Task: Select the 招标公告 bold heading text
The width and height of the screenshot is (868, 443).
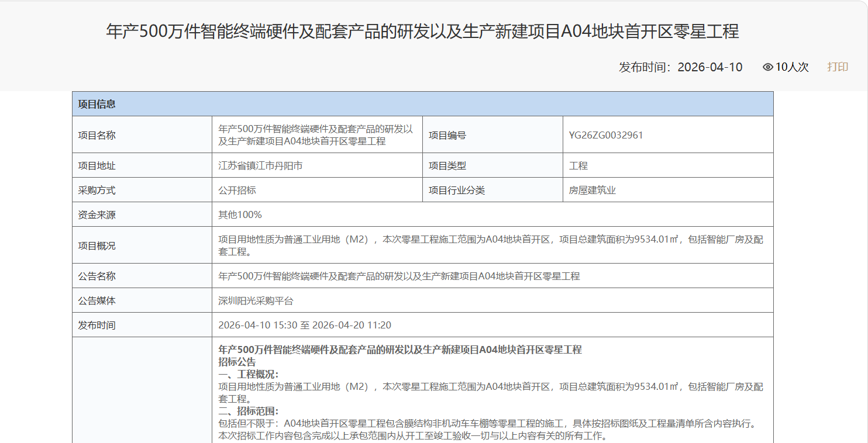Action: pyautogui.click(x=237, y=361)
